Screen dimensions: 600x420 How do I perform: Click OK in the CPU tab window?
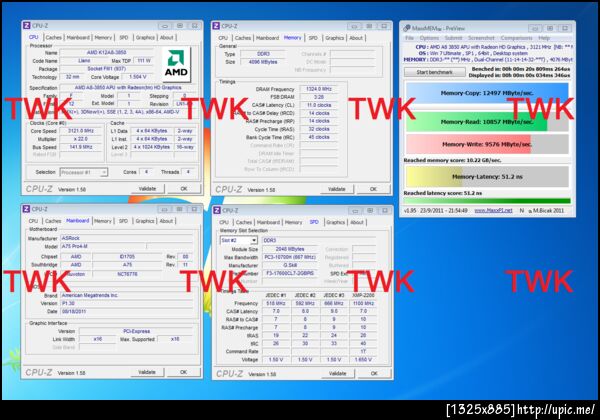(x=184, y=189)
